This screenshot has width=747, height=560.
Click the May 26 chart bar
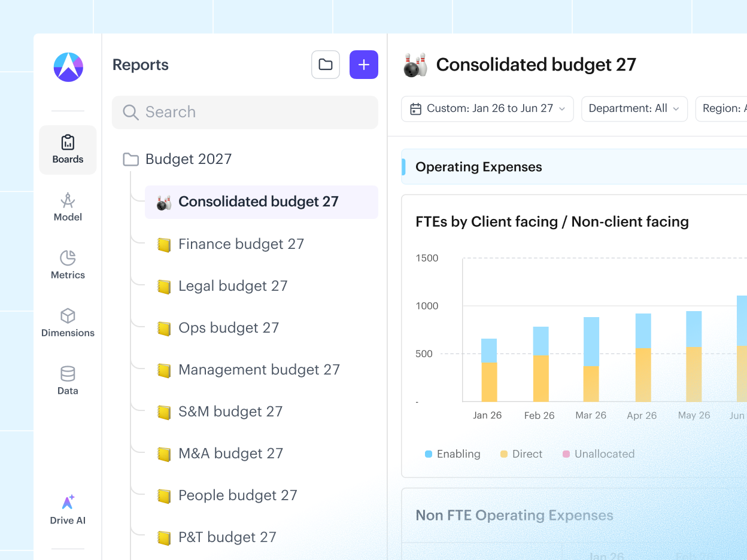coord(694,357)
